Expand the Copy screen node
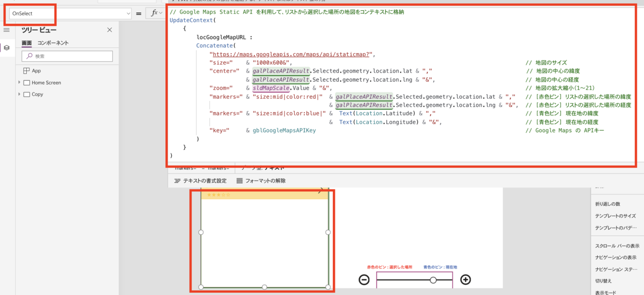The width and height of the screenshot is (644, 295). pos(19,94)
